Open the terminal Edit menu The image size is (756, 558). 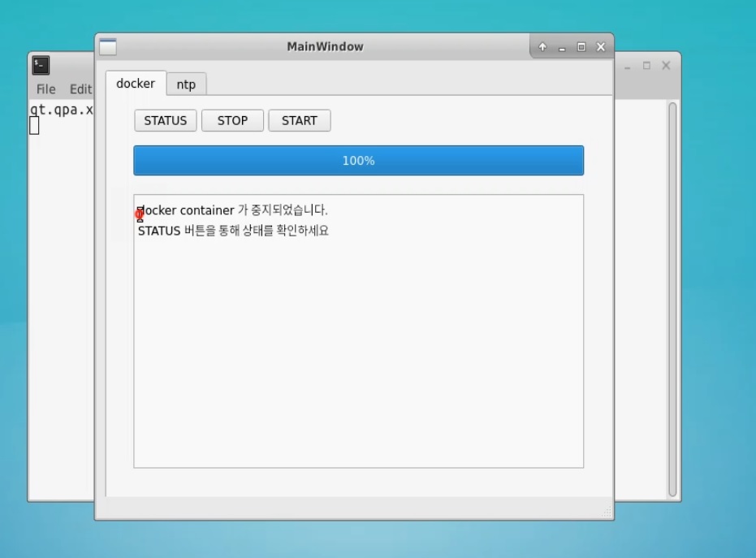pyautogui.click(x=80, y=89)
